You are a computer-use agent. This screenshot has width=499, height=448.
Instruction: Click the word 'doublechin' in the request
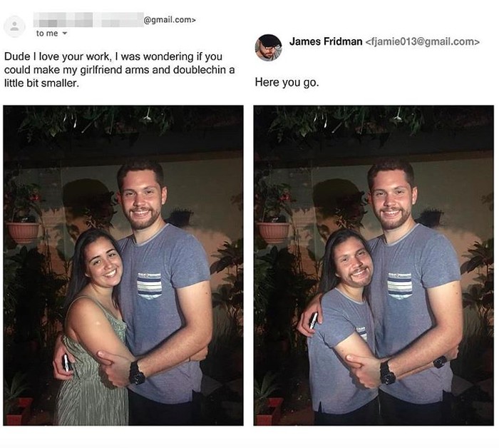(201, 69)
